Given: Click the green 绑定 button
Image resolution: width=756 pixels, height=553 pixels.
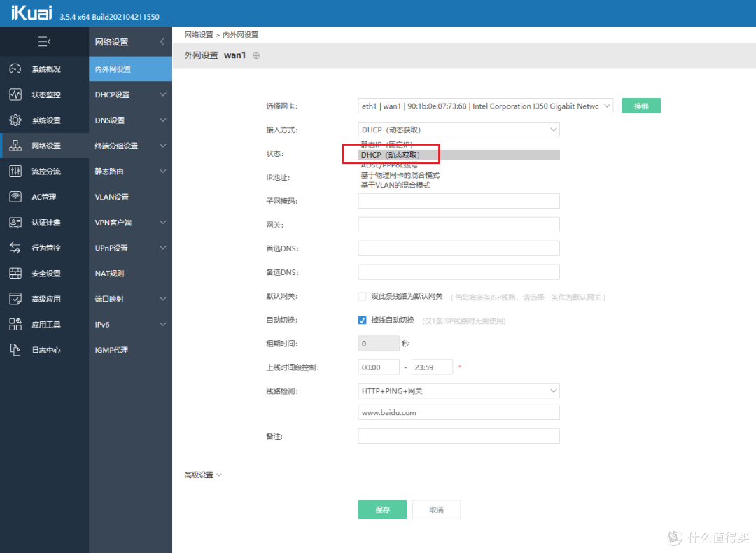Looking at the screenshot, I should [x=640, y=106].
